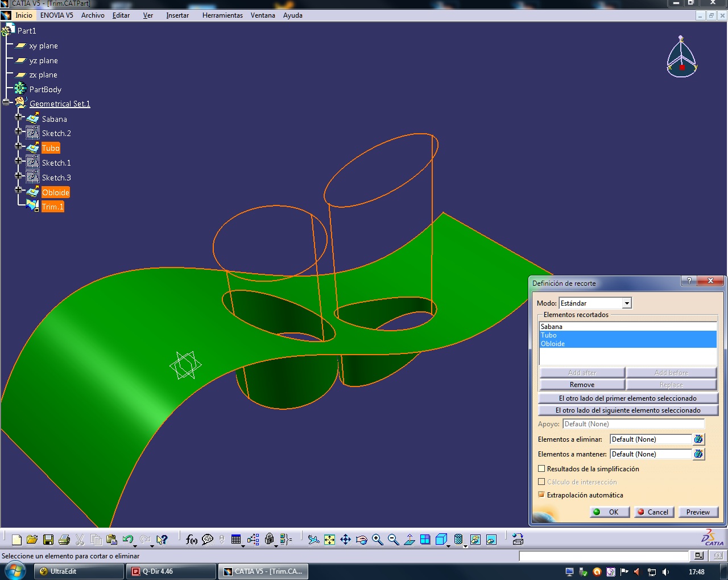
Task: Open the Archivo menu
Action: click(93, 15)
